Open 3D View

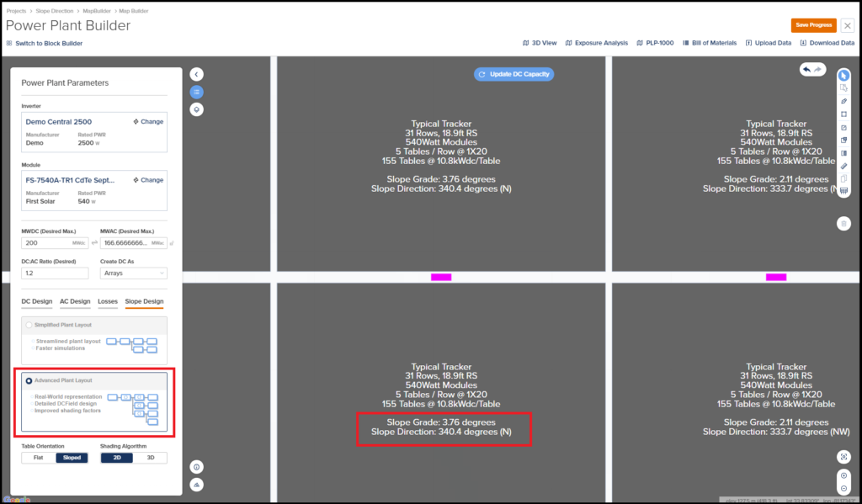click(540, 43)
